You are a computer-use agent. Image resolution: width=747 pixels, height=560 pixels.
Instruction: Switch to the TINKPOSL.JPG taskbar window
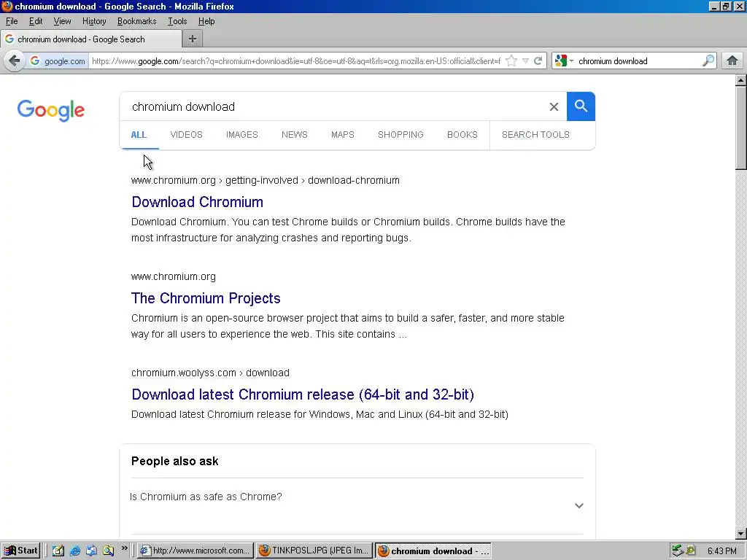(314, 551)
